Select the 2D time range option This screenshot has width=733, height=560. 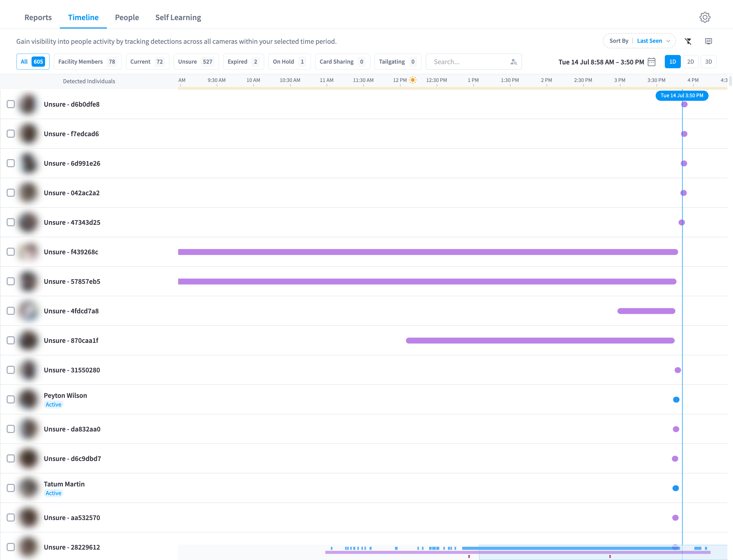(690, 62)
